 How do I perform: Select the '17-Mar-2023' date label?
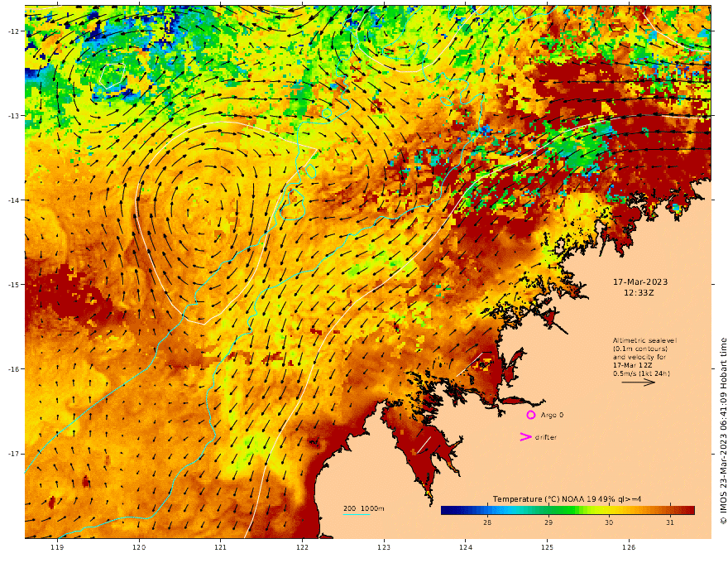coord(640,282)
